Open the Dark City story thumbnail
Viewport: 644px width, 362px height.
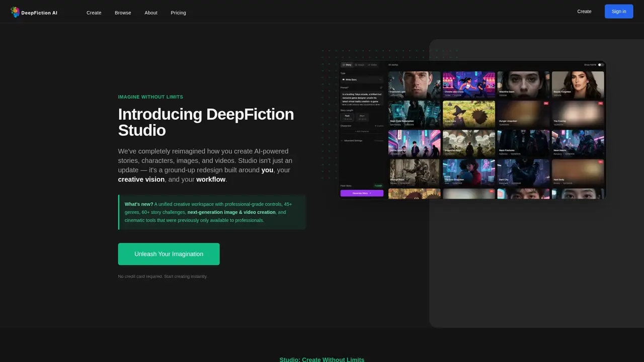click(x=523, y=172)
